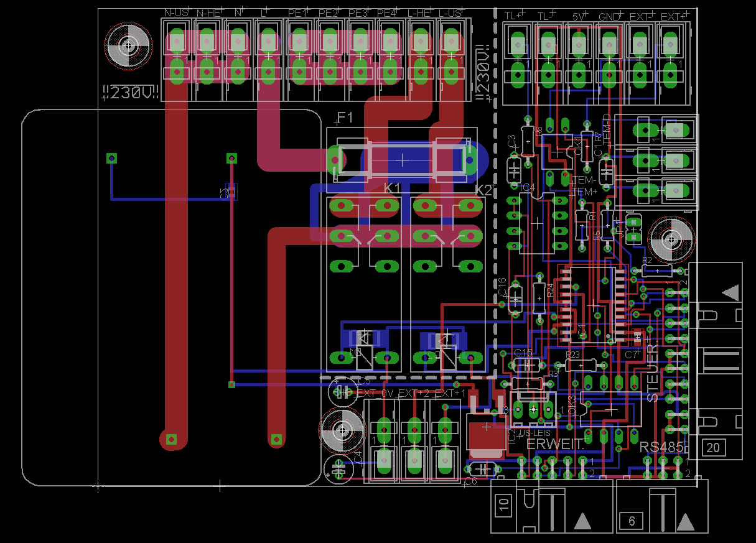Select the RS485 connector label
The width and height of the screenshot is (756, 543).
point(661,447)
